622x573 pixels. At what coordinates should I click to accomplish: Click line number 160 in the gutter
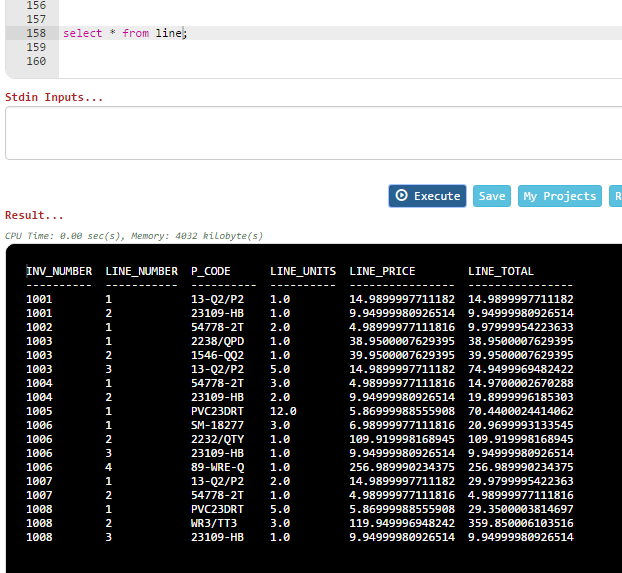(x=36, y=61)
